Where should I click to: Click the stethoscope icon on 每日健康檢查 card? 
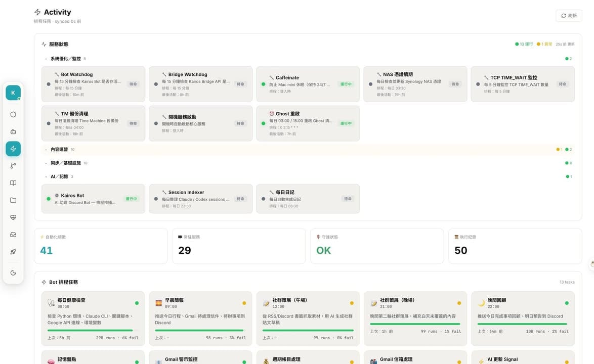[x=51, y=303]
